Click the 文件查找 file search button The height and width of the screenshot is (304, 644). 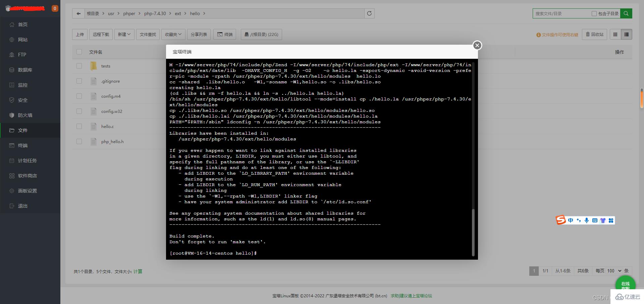[x=148, y=34]
